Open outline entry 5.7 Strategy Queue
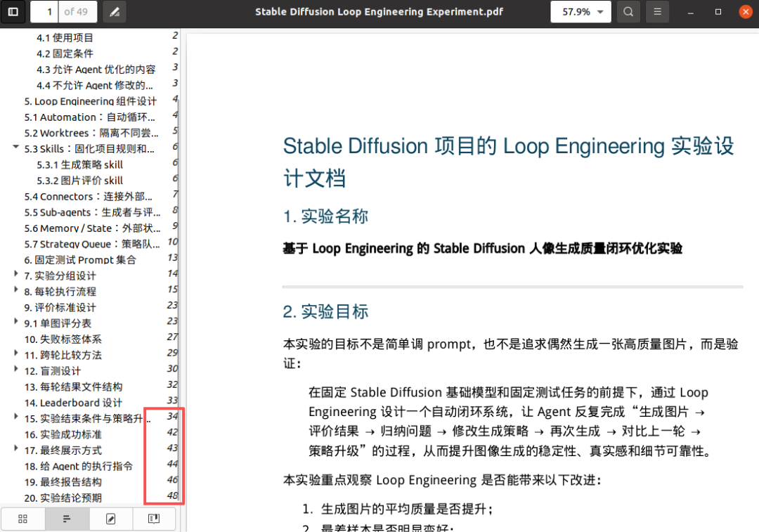Screen dimensions: 759x532 pyautogui.click(x=92, y=245)
